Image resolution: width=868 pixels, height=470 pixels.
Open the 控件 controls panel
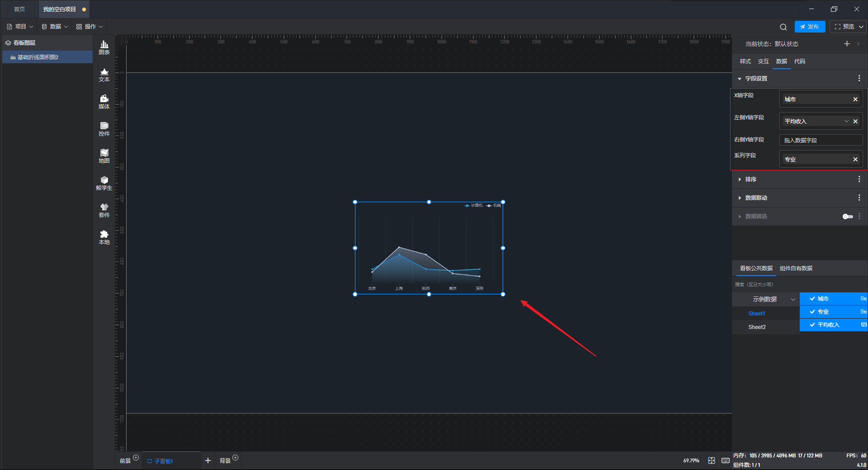[104, 129]
